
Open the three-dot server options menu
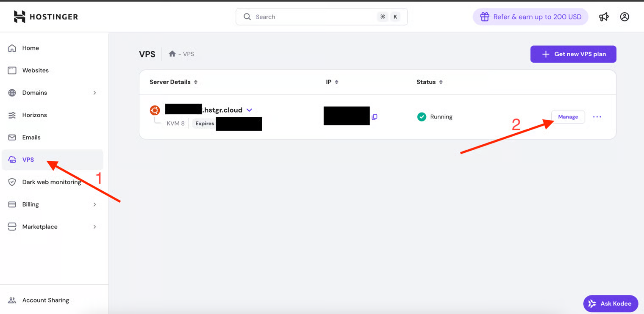[597, 117]
